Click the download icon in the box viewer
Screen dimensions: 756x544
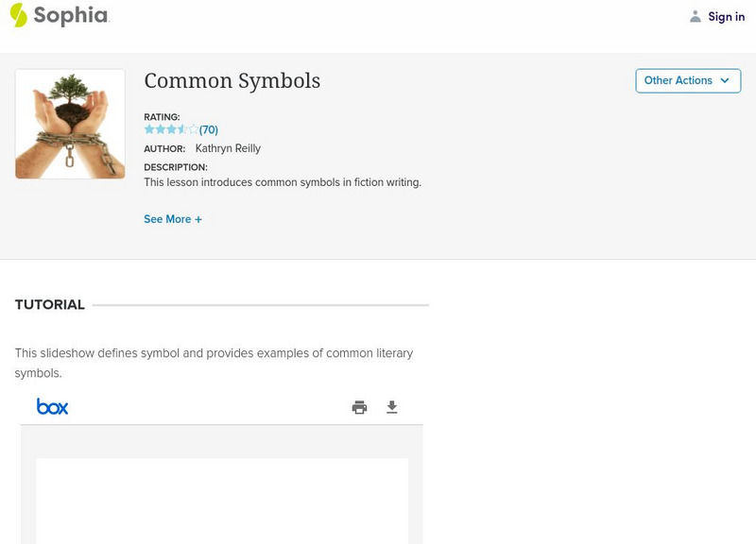pyautogui.click(x=392, y=408)
